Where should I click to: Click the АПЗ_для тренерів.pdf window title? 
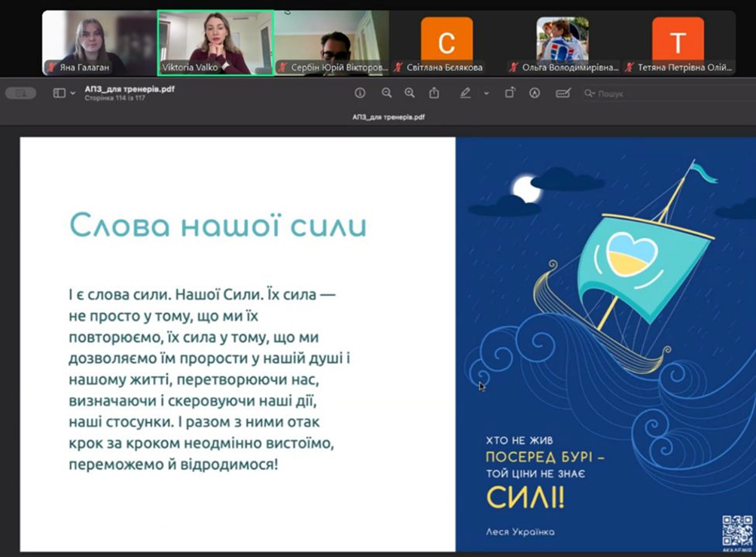(x=130, y=89)
